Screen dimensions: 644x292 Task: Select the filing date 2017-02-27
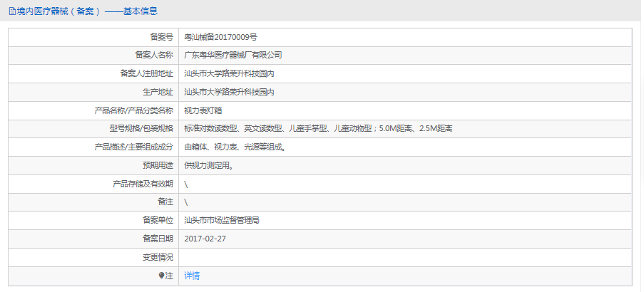click(205, 239)
